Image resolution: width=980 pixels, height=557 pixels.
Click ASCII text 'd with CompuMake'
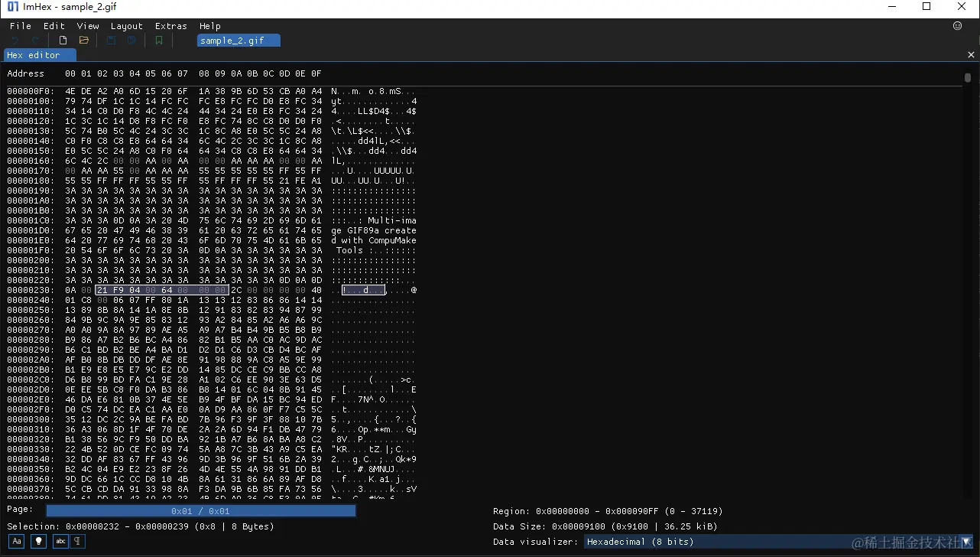374,240
